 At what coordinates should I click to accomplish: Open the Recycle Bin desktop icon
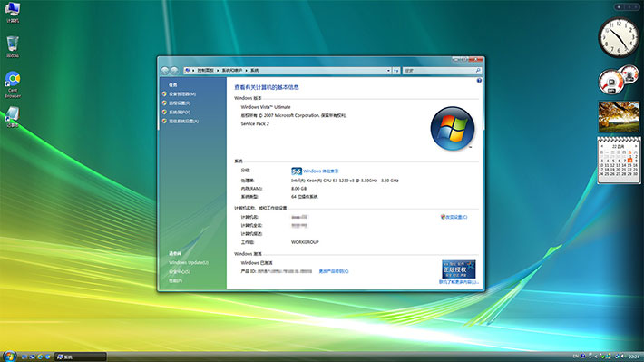[13, 46]
